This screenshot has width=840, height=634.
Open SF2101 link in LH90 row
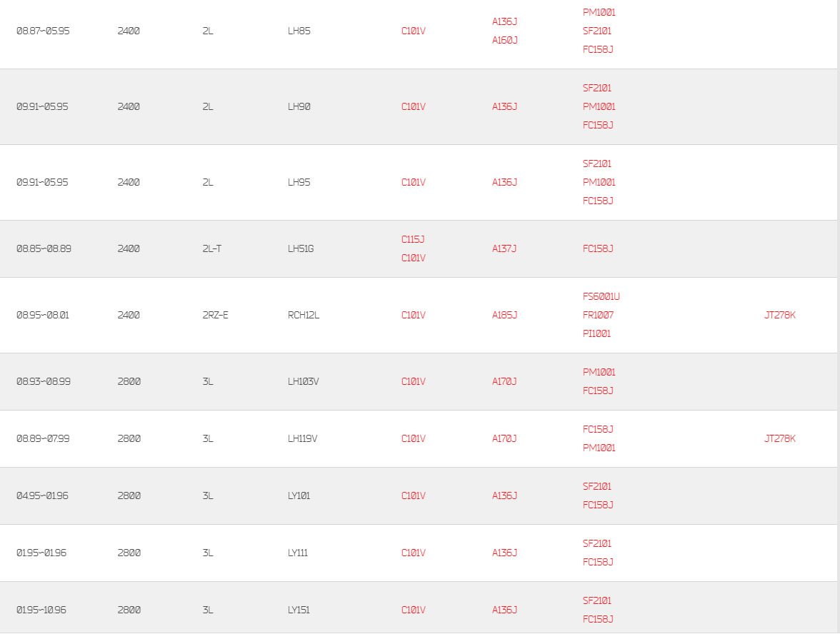[597, 88]
